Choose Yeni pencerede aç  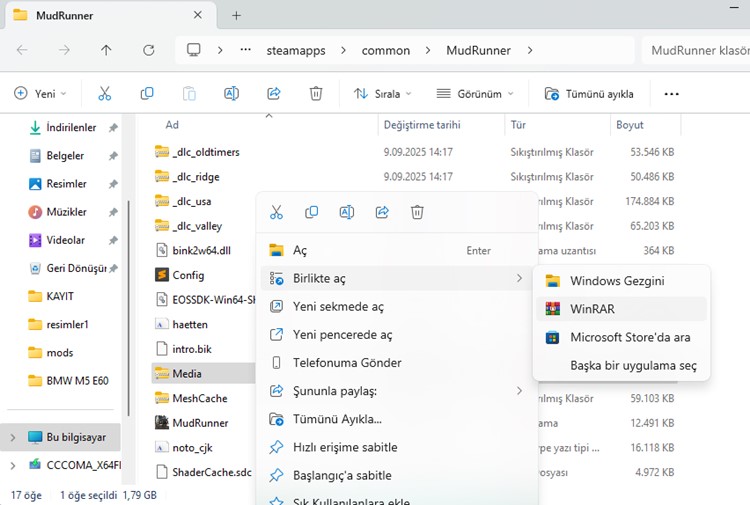pos(397,335)
